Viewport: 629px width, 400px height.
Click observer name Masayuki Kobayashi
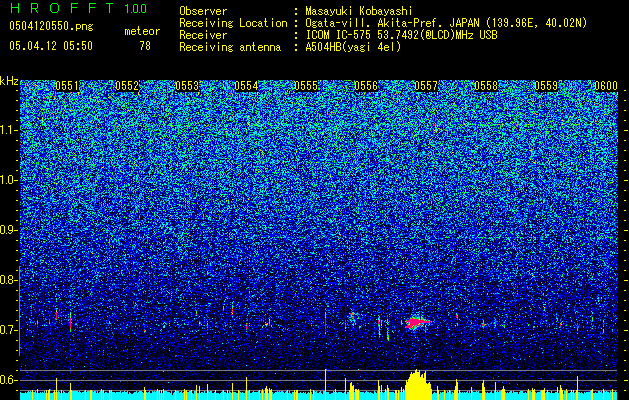tap(359, 11)
